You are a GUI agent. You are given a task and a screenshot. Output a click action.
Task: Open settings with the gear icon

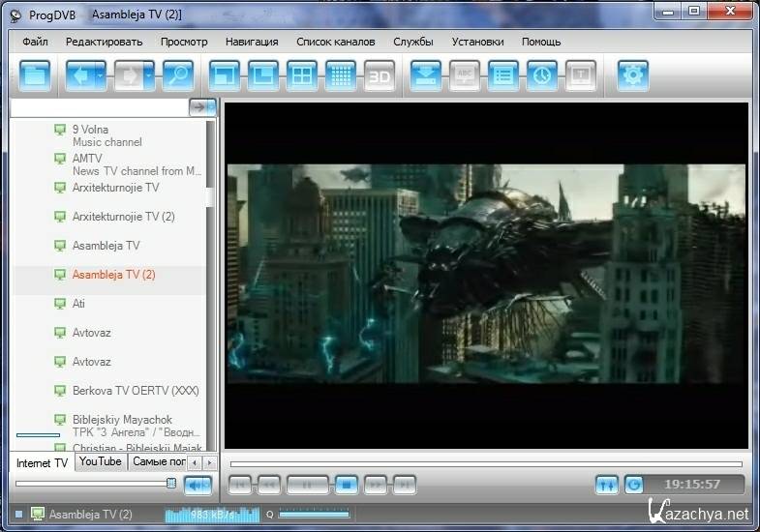(x=633, y=75)
